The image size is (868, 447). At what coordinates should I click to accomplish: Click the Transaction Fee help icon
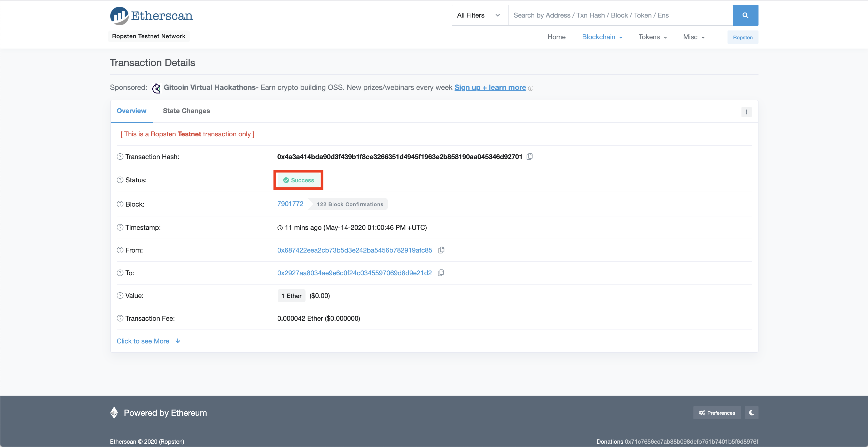(120, 318)
